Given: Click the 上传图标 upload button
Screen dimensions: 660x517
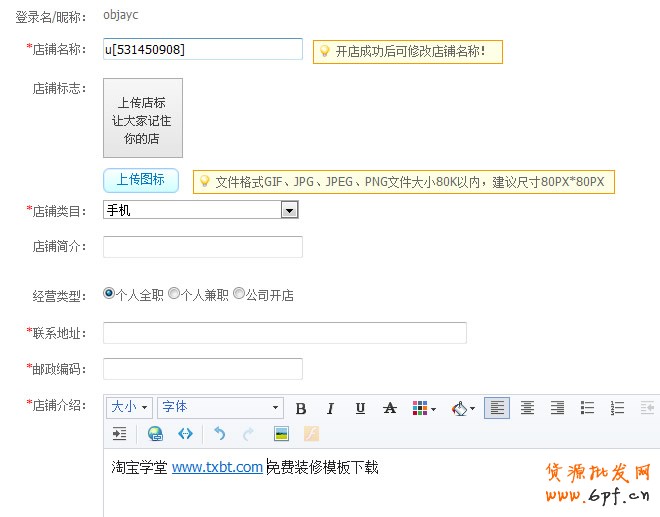Looking at the screenshot, I should click(x=140, y=180).
